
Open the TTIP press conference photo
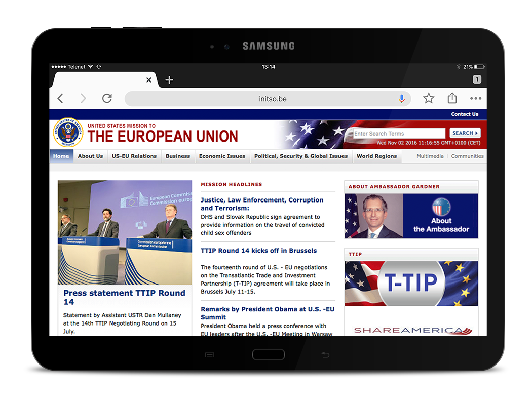pyautogui.click(x=125, y=232)
